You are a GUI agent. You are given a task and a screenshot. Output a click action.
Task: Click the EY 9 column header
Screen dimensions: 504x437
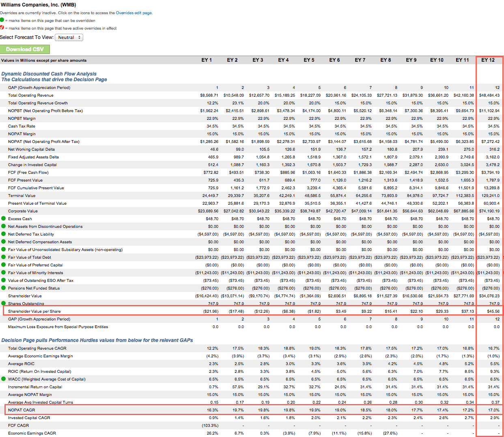coord(411,60)
